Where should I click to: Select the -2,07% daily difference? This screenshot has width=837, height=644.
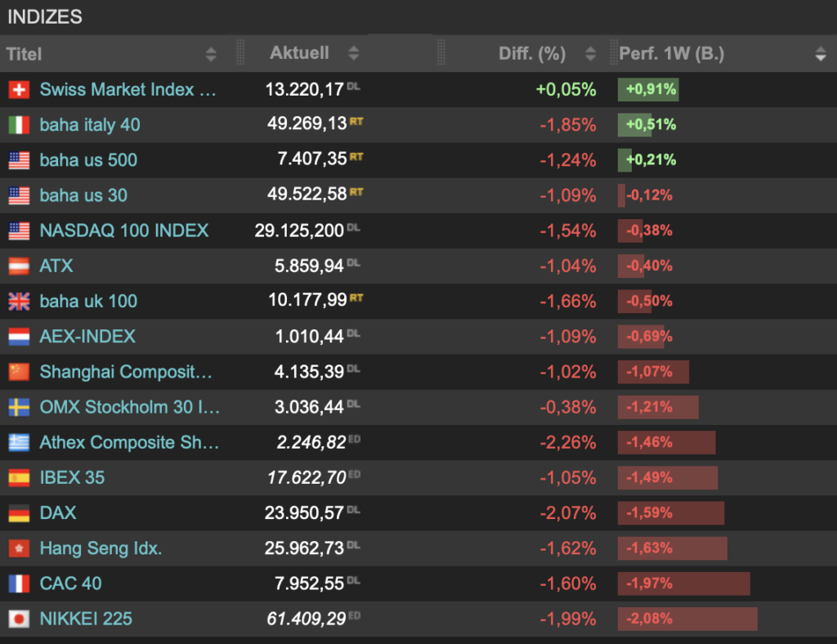point(568,512)
